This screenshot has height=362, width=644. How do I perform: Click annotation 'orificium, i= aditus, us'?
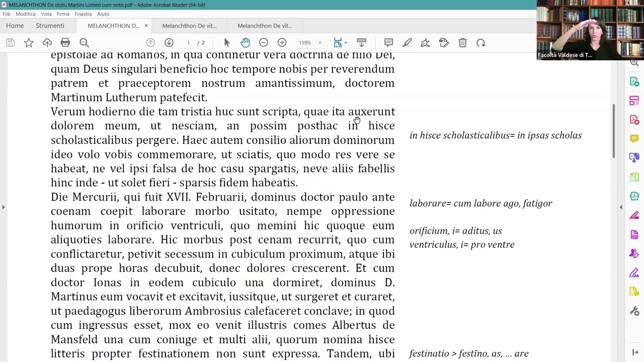click(456, 231)
